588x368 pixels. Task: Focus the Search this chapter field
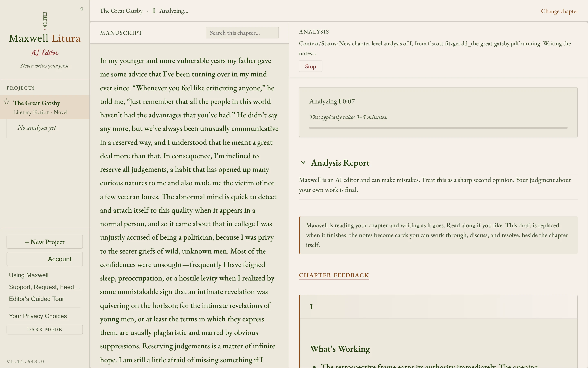(242, 33)
